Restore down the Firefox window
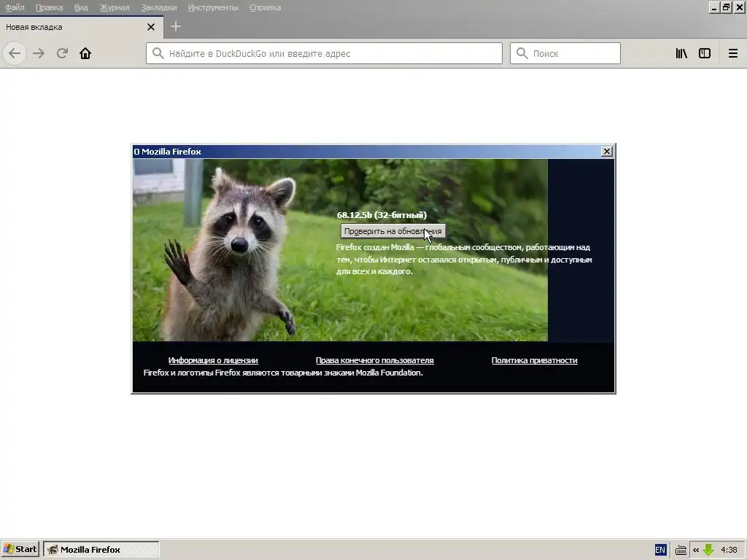 726,7
